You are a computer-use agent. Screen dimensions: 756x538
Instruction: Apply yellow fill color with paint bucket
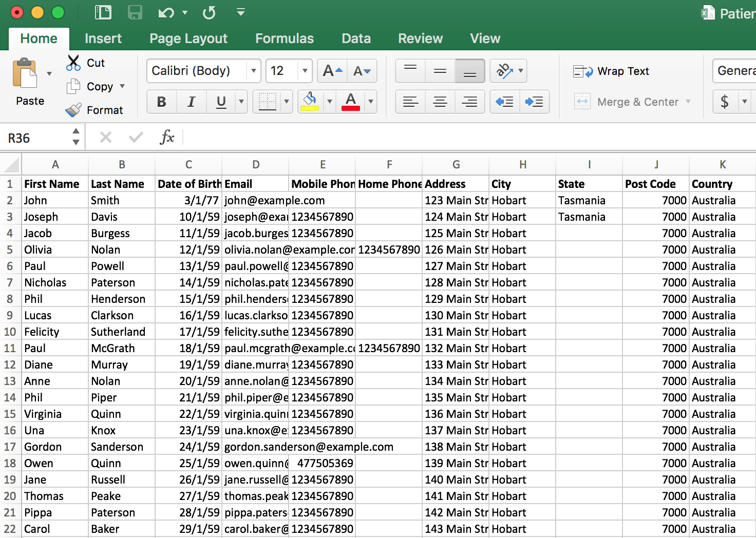point(310,102)
